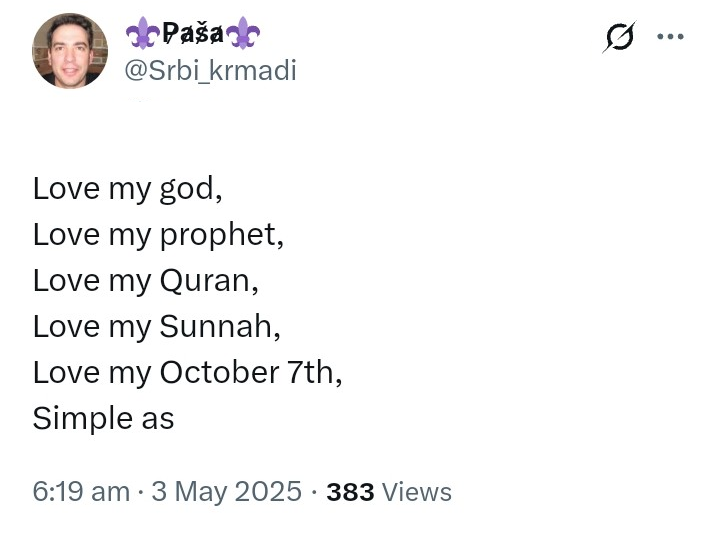Image resolution: width=719 pixels, height=541 pixels.
Task: Click the word Quran in the post
Action: [x=205, y=281]
